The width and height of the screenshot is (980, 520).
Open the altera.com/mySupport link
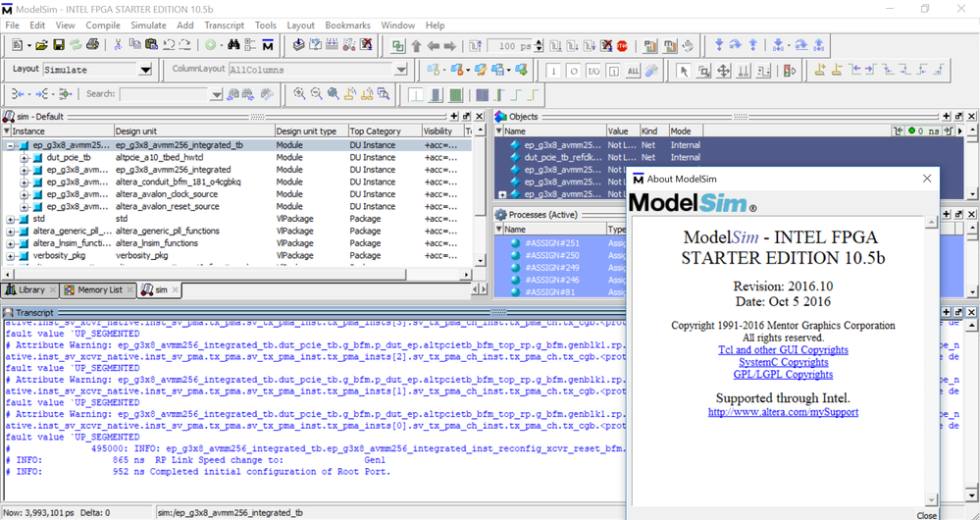[783, 412]
